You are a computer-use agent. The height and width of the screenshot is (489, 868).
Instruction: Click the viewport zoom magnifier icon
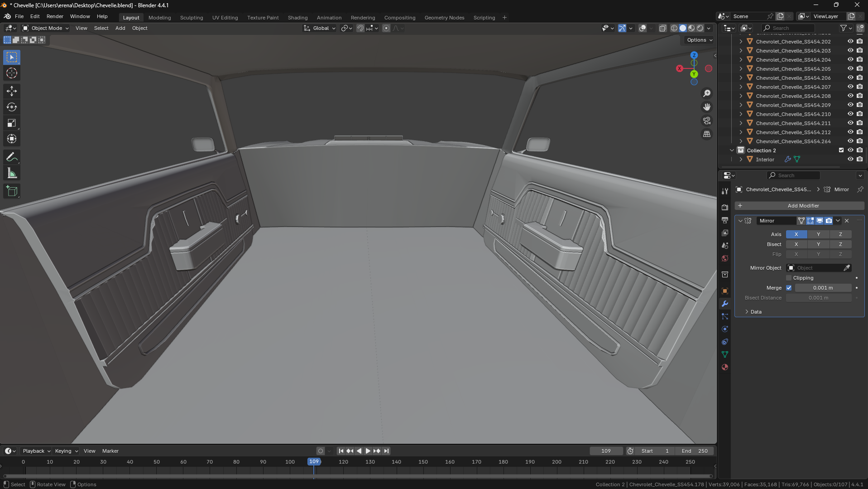click(706, 93)
